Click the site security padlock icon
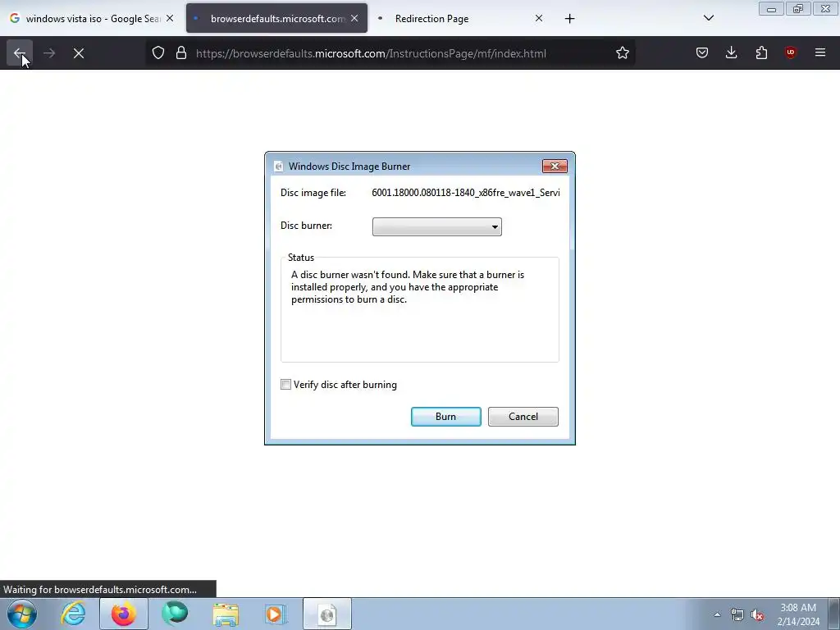 tap(181, 53)
